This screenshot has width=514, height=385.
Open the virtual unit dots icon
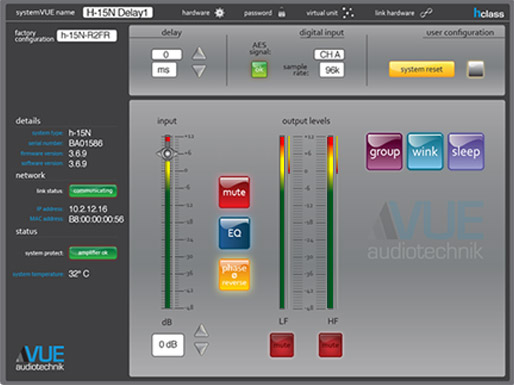[348, 13]
